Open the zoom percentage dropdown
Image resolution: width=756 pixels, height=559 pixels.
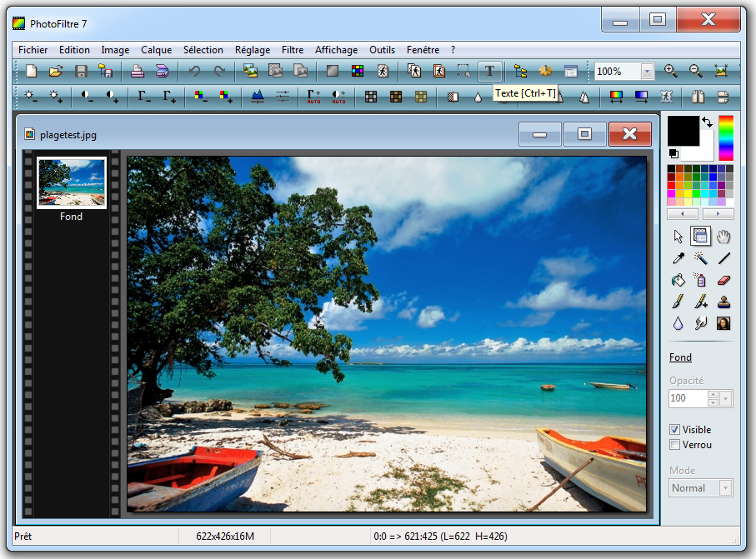coord(648,72)
